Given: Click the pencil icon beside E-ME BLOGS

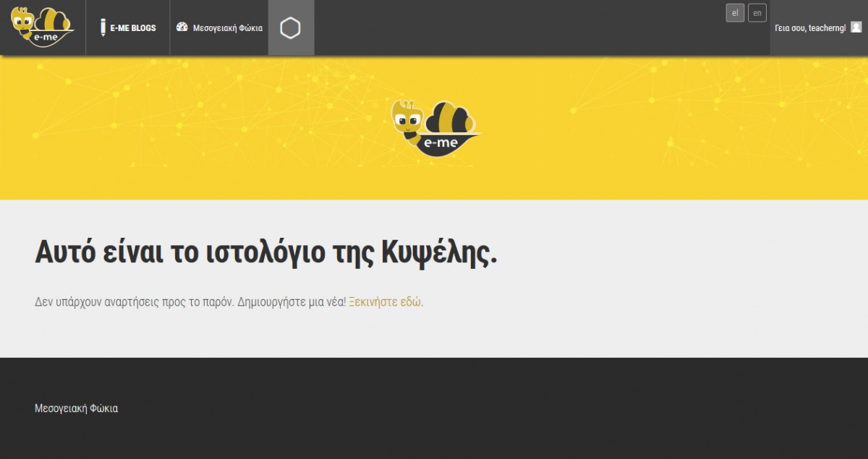Looking at the screenshot, I should pyautogui.click(x=103, y=27).
